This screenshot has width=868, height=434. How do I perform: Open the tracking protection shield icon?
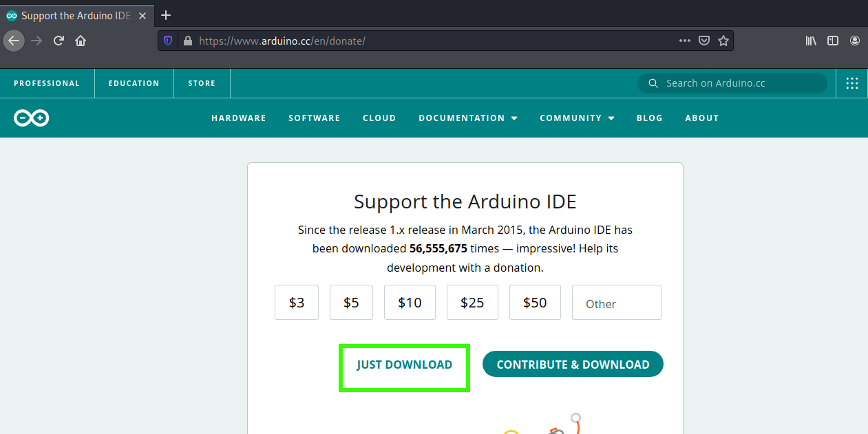pos(168,41)
